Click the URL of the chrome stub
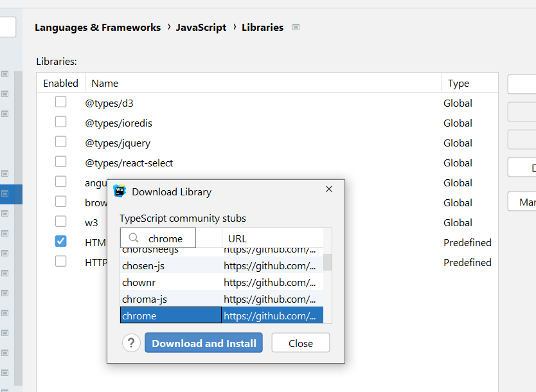536x392 pixels. (270, 316)
